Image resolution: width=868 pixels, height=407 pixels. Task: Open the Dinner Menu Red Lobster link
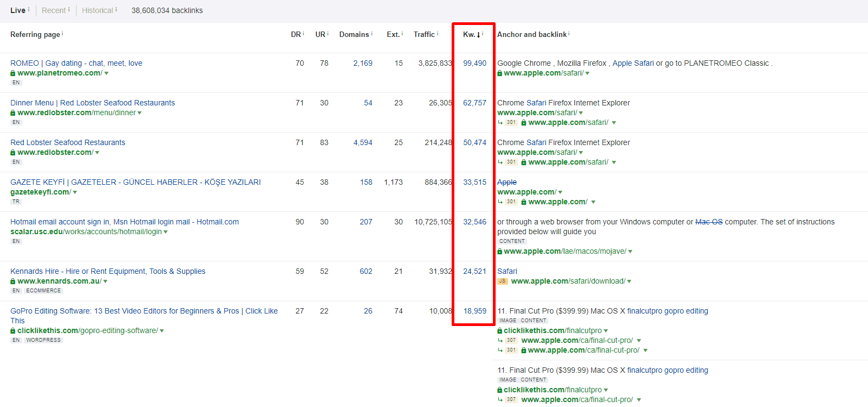point(92,103)
